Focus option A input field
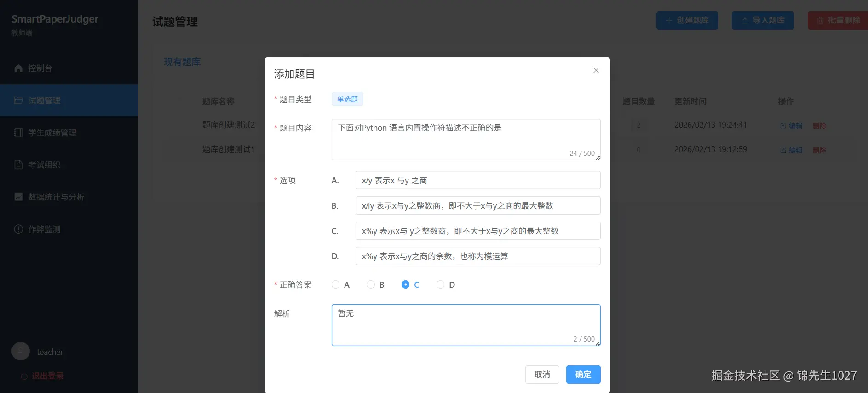Screen dimensions: 868x393 478,180
